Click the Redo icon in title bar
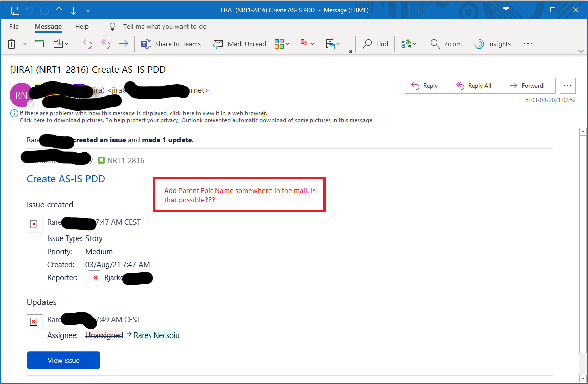The image size is (588, 384). click(x=44, y=10)
